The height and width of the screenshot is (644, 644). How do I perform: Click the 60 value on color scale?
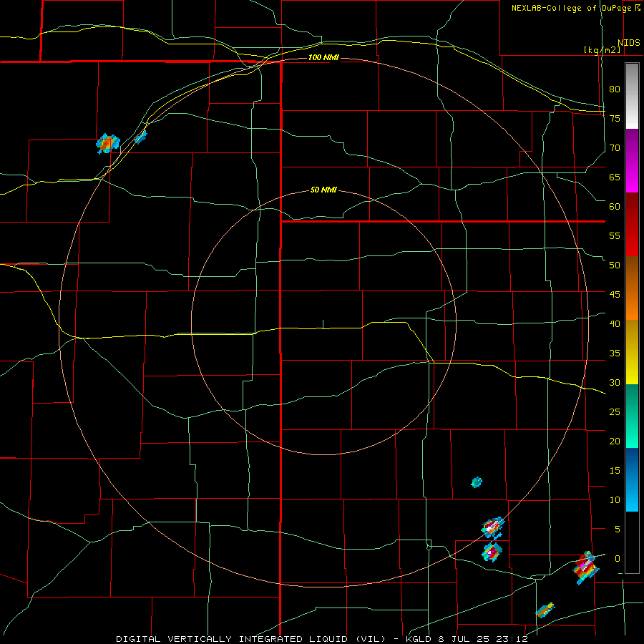click(x=615, y=207)
